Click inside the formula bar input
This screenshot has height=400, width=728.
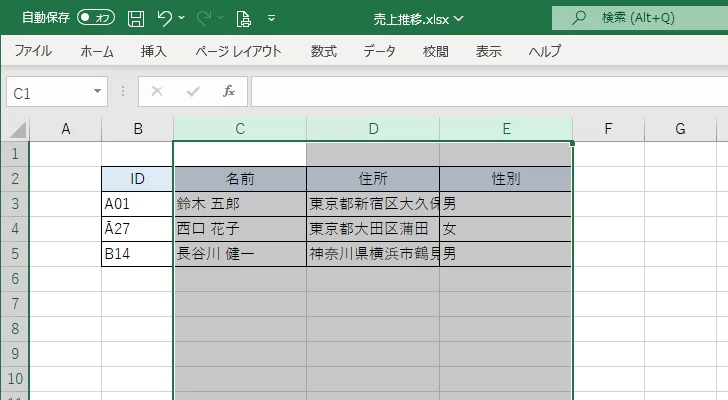(489, 91)
